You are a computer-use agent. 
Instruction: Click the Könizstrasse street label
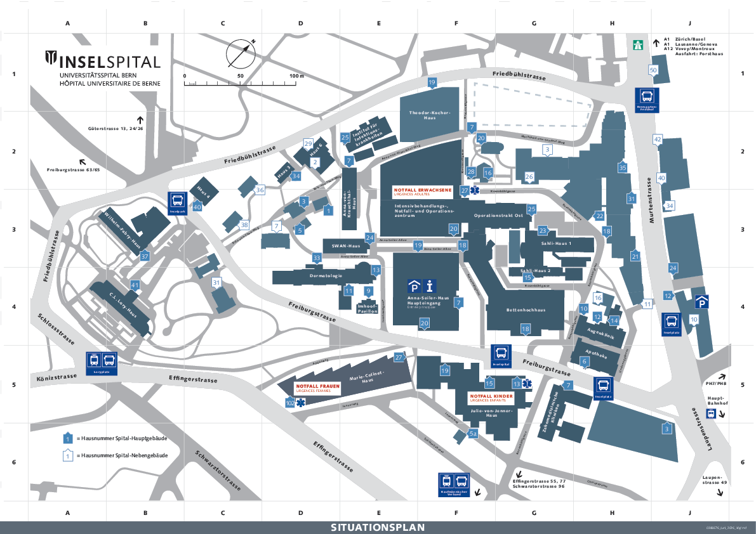[x=56, y=377]
